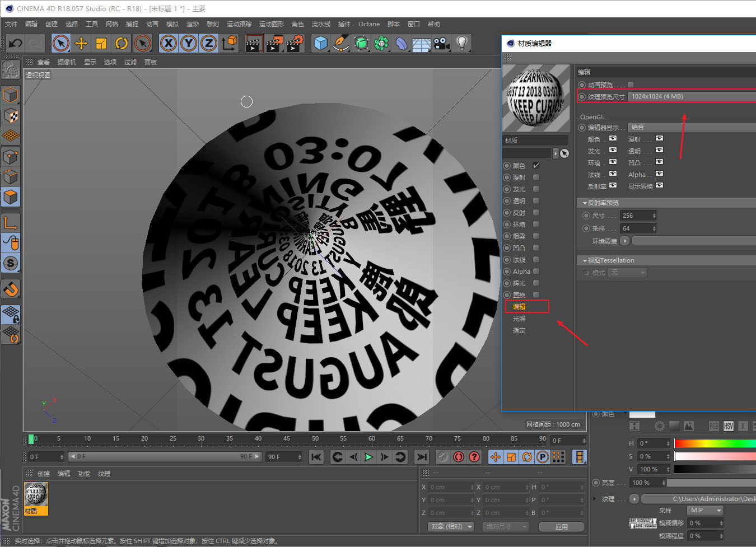Select the Rotate tool icon
Viewport: 756px width, 547px height.
click(122, 43)
